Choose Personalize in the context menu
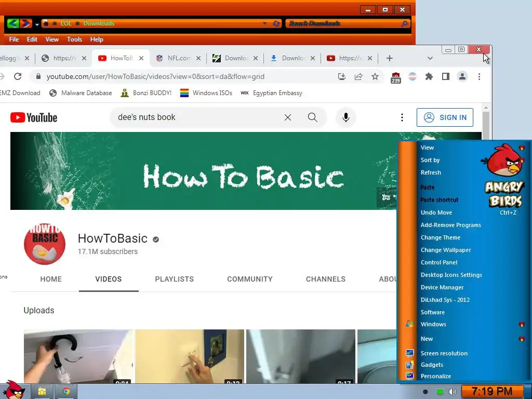Screen dimensions: 532x399 click(x=436, y=376)
